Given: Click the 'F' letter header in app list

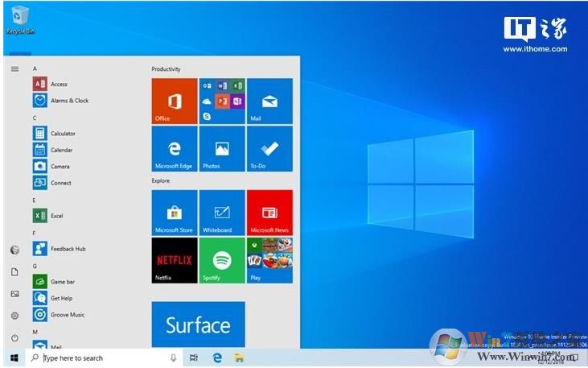Looking at the screenshot, I should click(34, 234).
